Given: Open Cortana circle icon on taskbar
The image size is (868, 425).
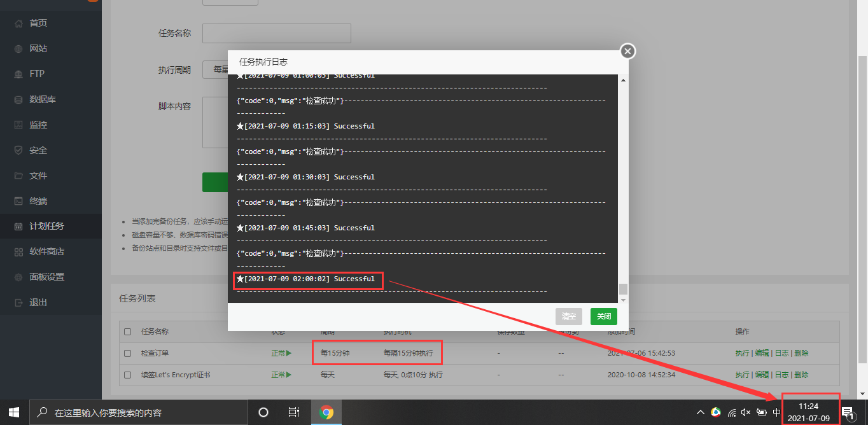Looking at the screenshot, I should [x=263, y=412].
